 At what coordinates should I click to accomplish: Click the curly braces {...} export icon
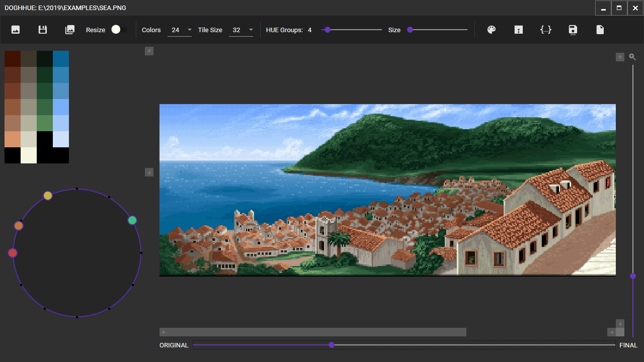(x=546, y=30)
